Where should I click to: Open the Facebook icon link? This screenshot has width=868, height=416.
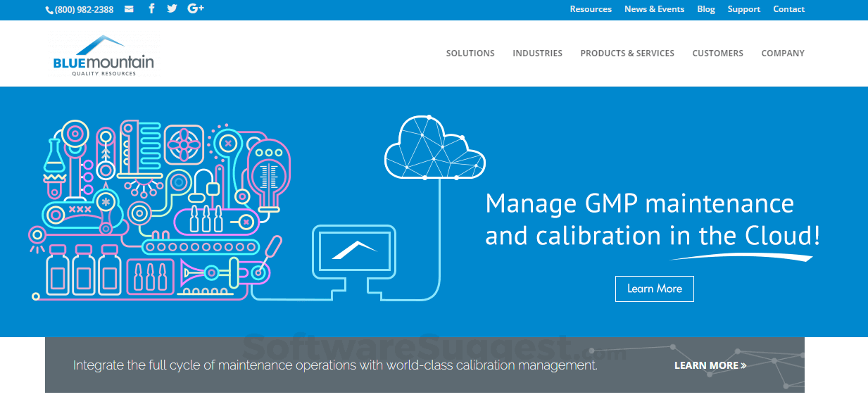151,9
